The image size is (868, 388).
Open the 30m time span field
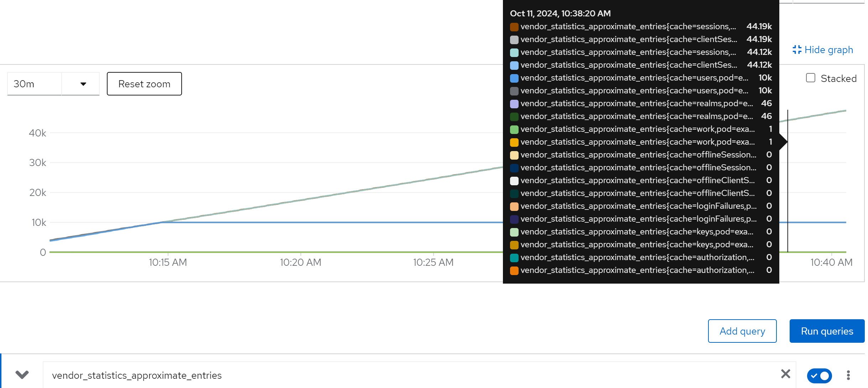(35, 84)
